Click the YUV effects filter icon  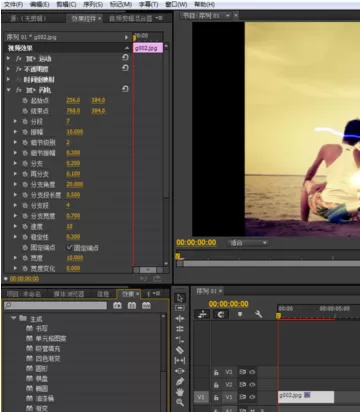click(x=146, y=305)
